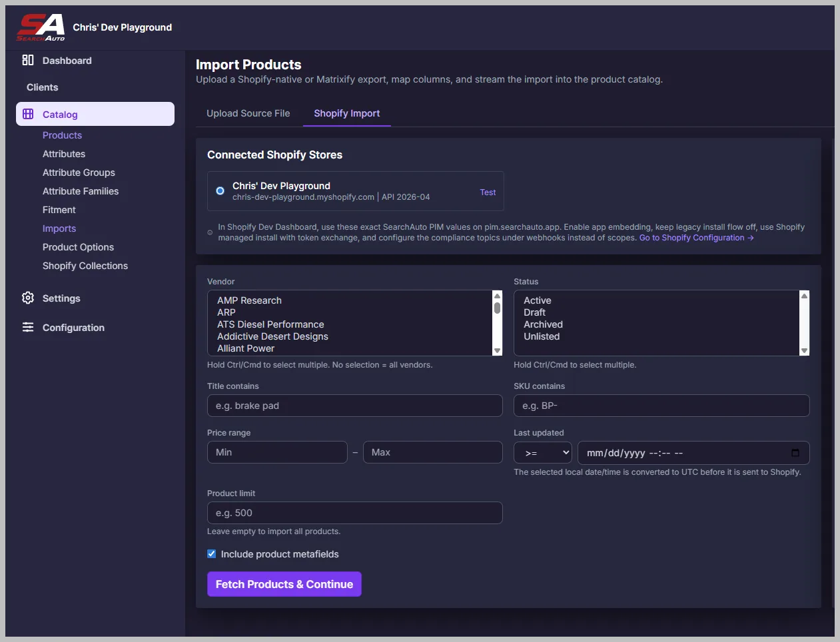Click the SearchAuto logo
Screen dimensions: 840x642
tap(41, 27)
